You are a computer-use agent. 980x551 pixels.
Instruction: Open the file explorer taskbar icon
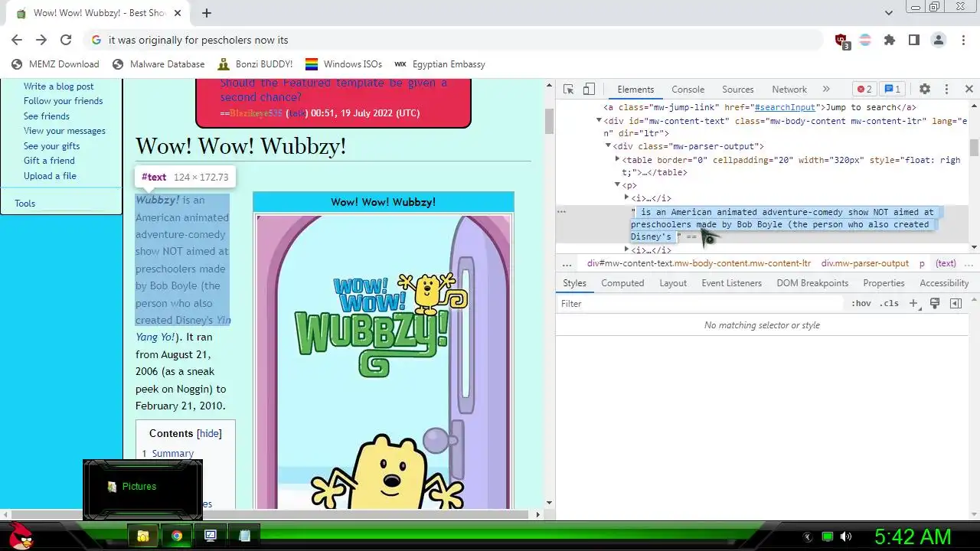143,536
